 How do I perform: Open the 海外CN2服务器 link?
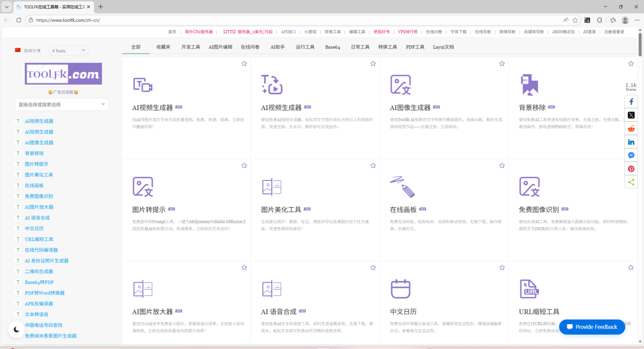click(199, 32)
